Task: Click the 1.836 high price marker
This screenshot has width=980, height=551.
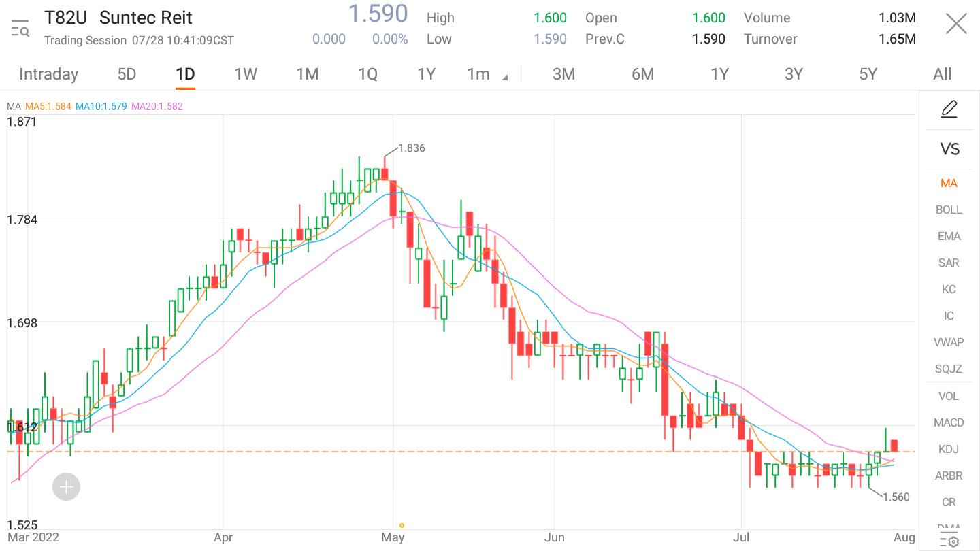Action: point(411,148)
